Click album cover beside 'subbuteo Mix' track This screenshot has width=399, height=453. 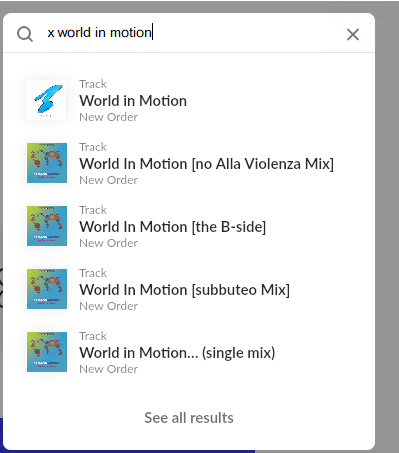pos(47,289)
